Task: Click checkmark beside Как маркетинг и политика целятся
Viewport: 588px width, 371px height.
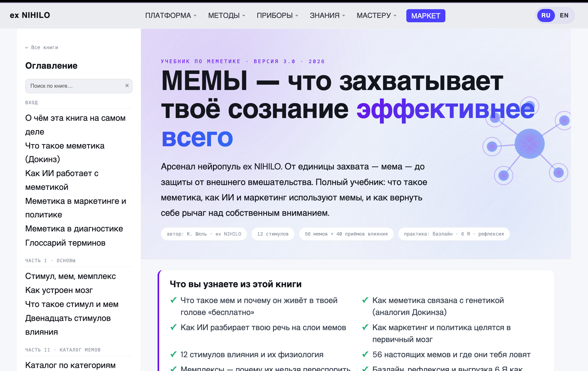Action: point(365,327)
